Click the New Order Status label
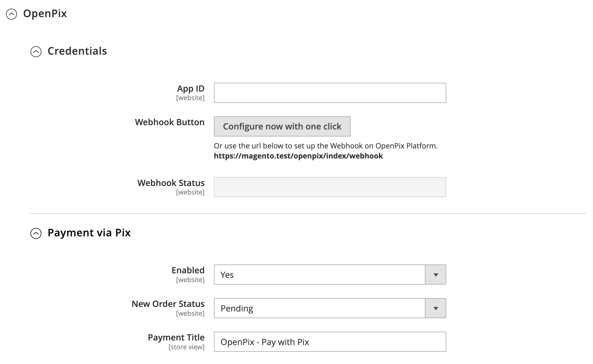 [x=168, y=304]
